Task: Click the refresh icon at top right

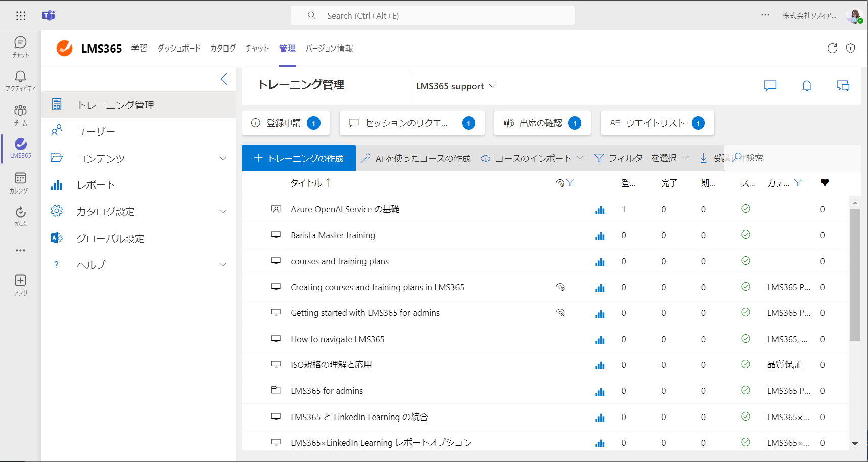Action: (832, 49)
